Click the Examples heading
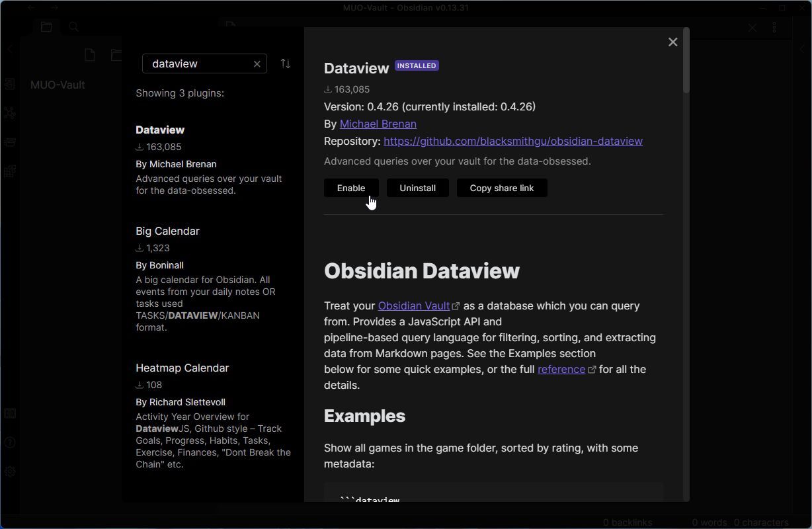This screenshot has width=812, height=529. tap(364, 416)
